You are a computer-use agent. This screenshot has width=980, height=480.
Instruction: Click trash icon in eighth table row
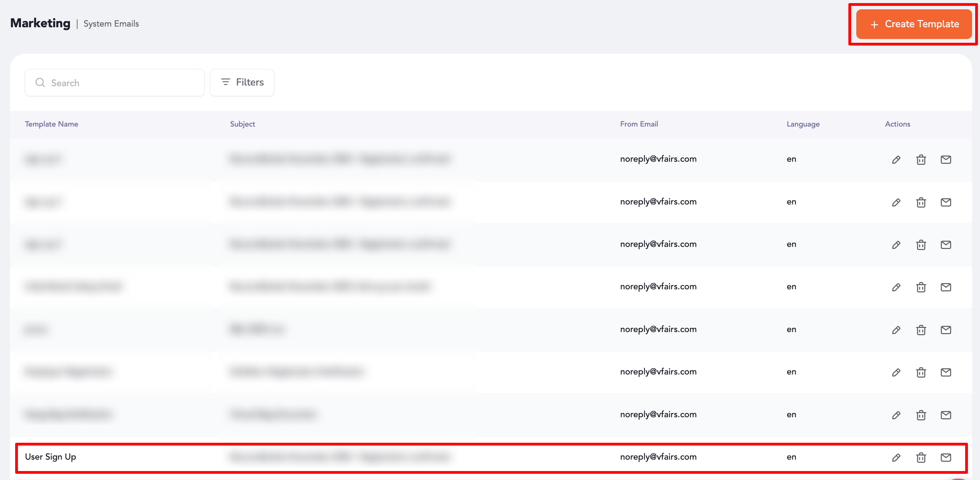(x=921, y=457)
